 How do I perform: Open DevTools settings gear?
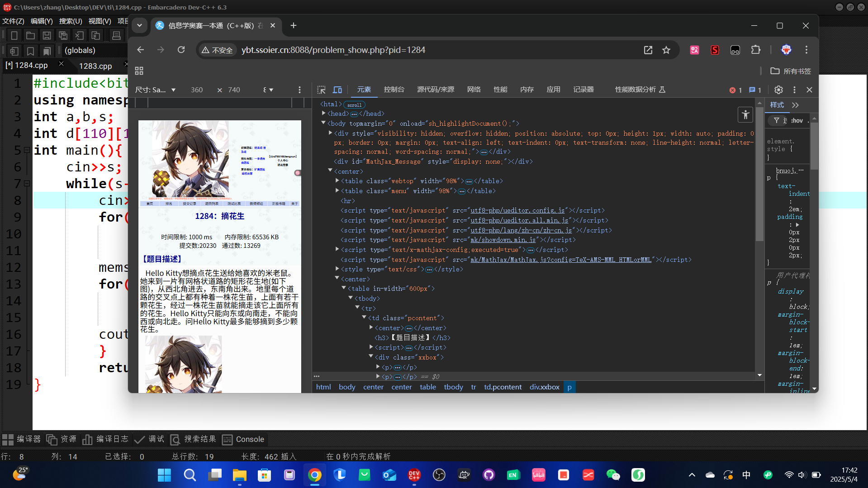pyautogui.click(x=778, y=90)
